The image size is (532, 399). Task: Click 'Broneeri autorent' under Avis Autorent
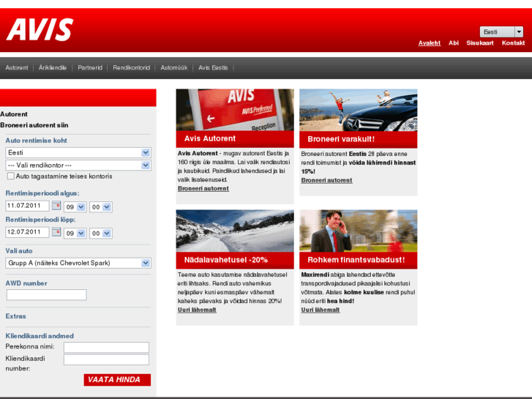203,188
